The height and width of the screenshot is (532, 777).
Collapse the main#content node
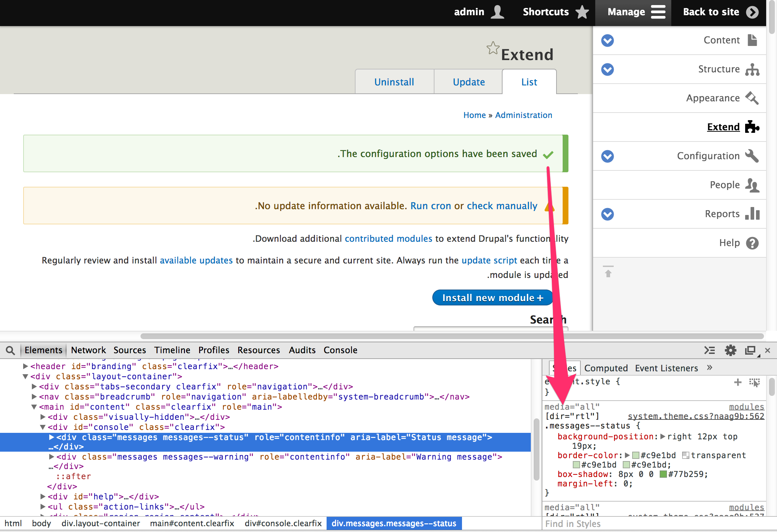pos(34,407)
